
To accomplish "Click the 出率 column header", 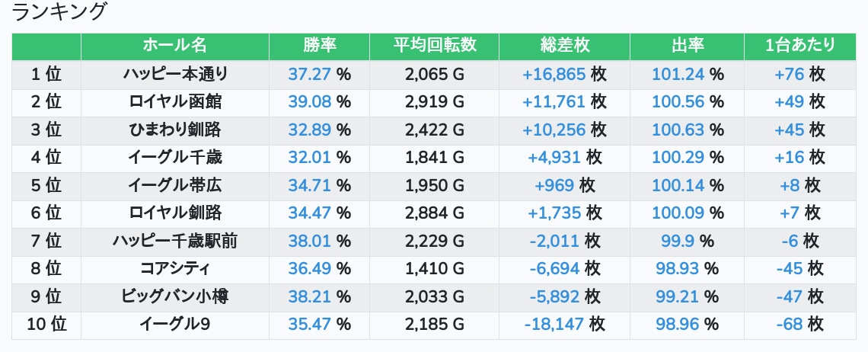I will (687, 46).
